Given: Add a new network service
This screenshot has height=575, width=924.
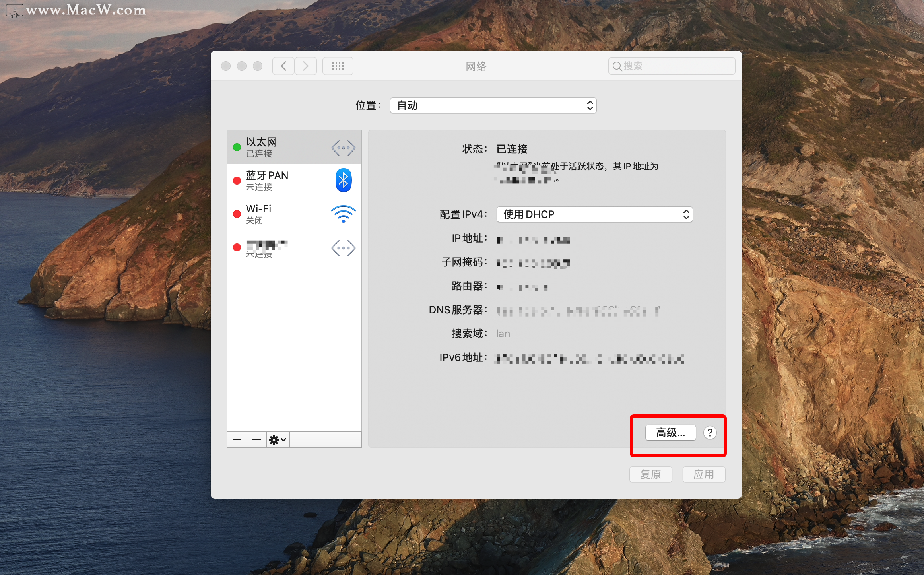Looking at the screenshot, I should 237,439.
